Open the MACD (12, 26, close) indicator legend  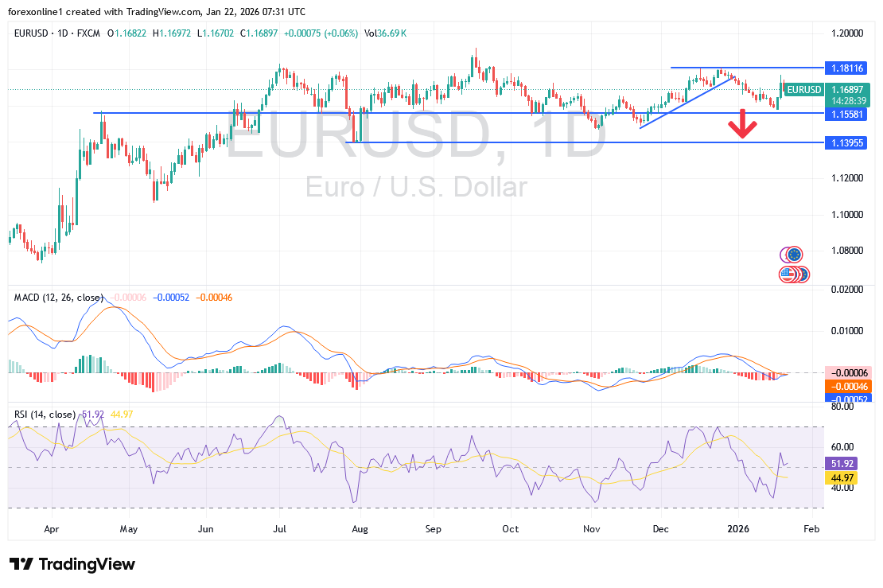[x=59, y=298]
